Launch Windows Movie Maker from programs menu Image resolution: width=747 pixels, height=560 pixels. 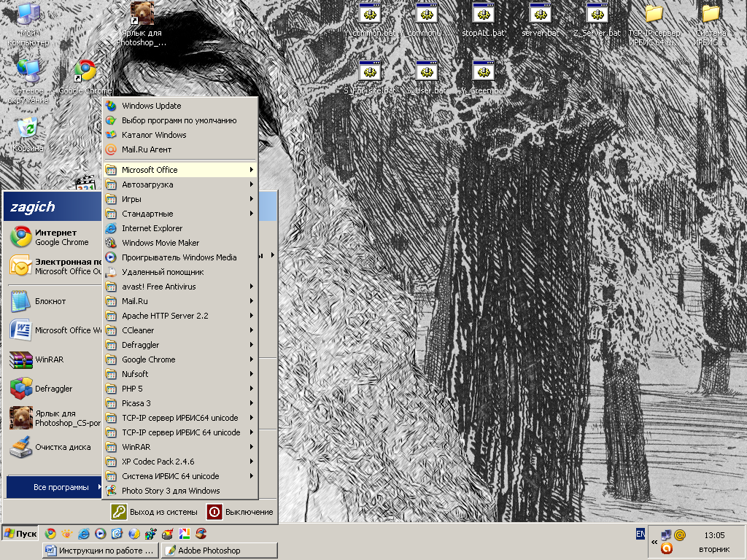click(x=180, y=243)
